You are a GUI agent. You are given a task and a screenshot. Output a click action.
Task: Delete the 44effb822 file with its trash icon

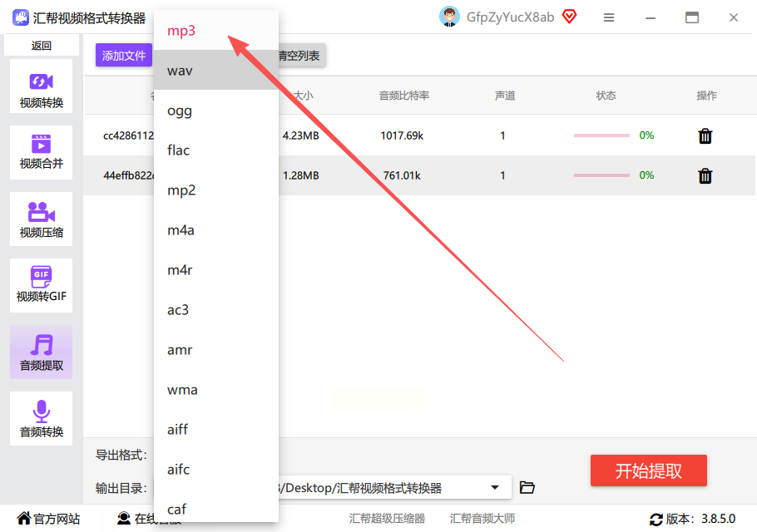705,175
